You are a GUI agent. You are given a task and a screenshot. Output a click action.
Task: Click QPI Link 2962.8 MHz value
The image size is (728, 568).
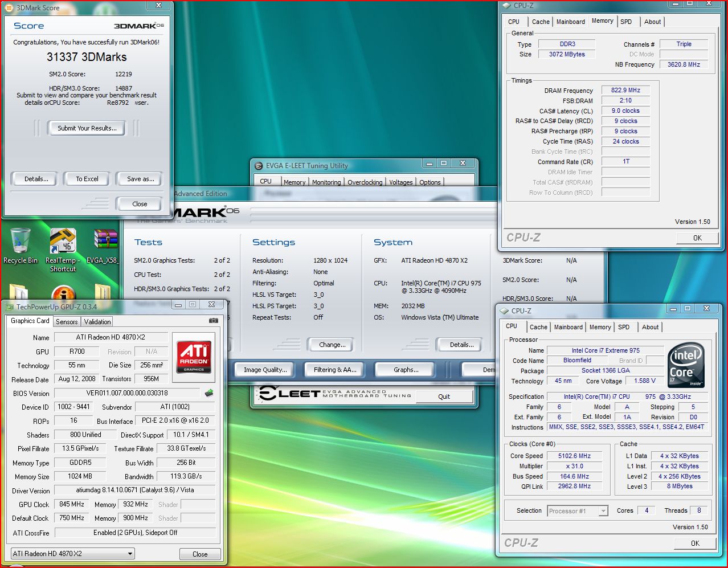coord(574,486)
